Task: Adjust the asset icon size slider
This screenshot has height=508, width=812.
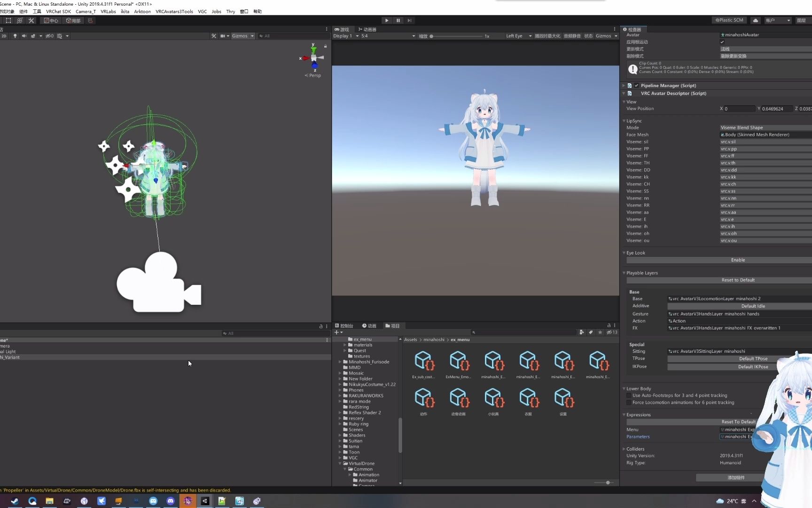Action: (604, 483)
